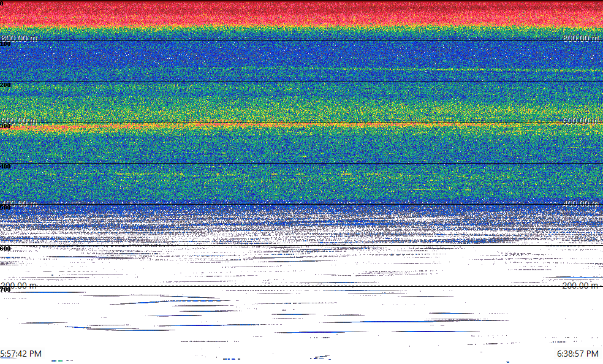The height and width of the screenshot is (364, 603).
Task: Click the left-side 800.00 m range label
Action: click(x=19, y=38)
